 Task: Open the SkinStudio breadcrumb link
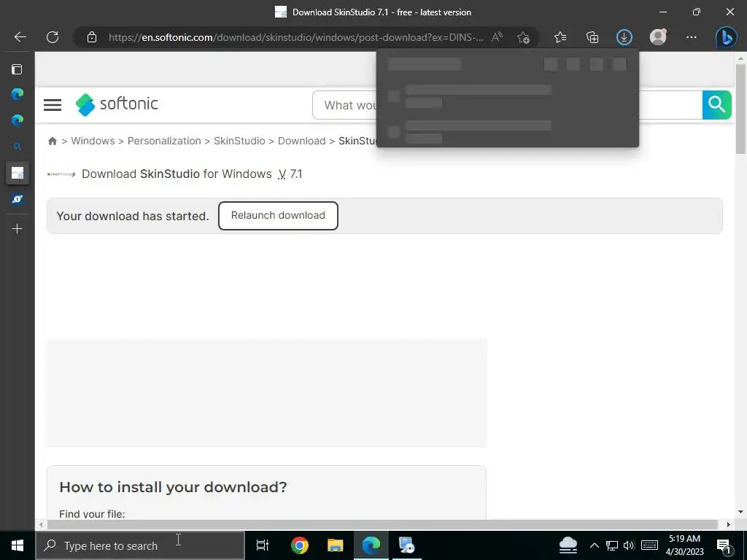click(239, 141)
